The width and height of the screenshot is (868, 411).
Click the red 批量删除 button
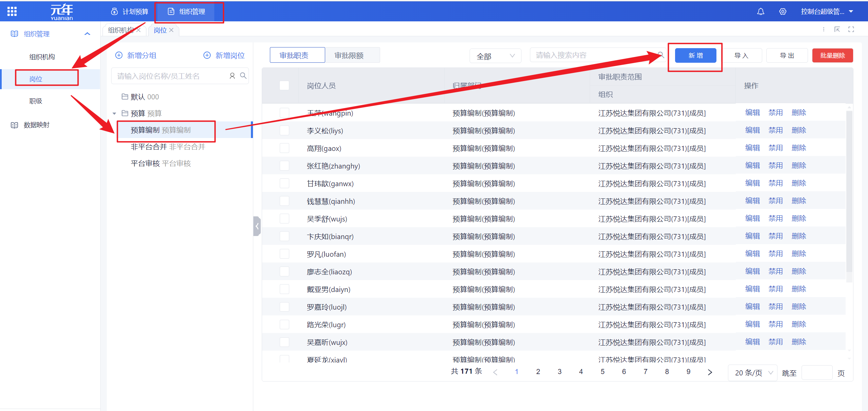point(832,55)
